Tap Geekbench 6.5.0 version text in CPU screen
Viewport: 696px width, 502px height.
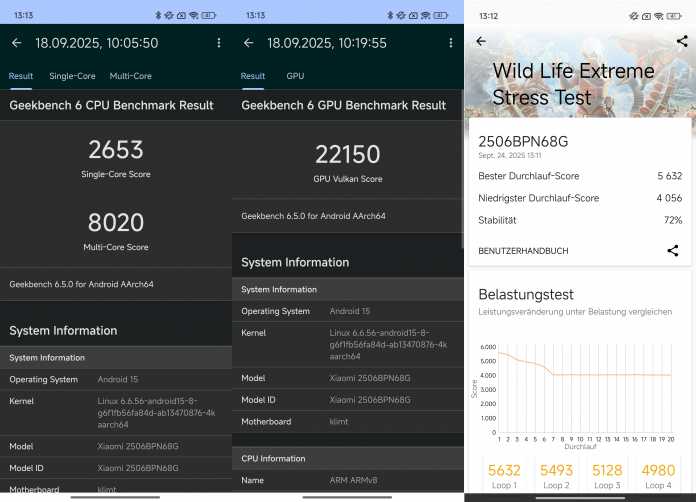81,284
